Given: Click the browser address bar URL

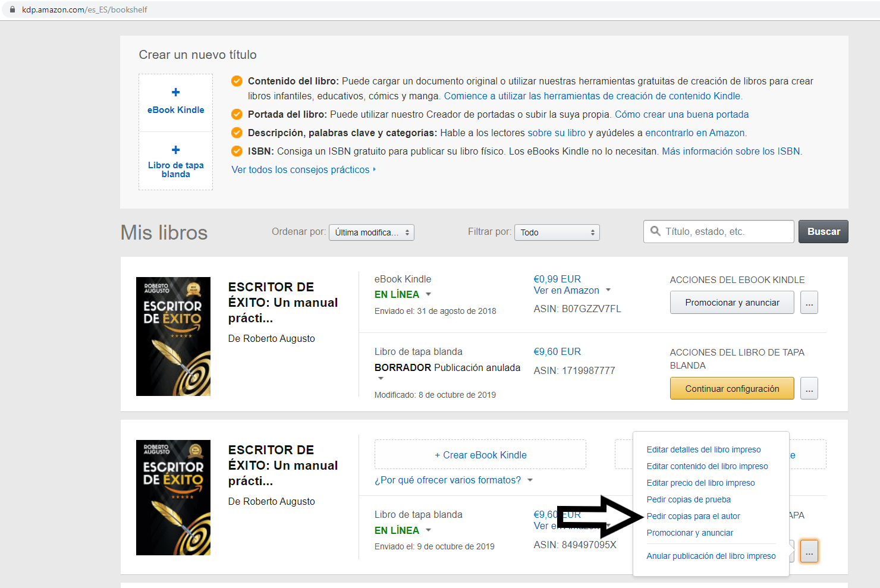Looking at the screenshot, I should click(x=84, y=10).
